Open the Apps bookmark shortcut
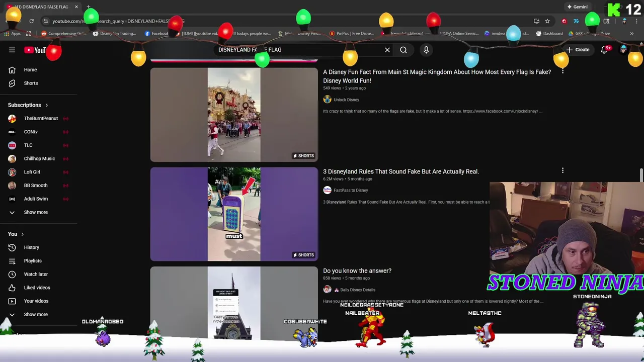 pyautogui.click(x=13, y=34)
